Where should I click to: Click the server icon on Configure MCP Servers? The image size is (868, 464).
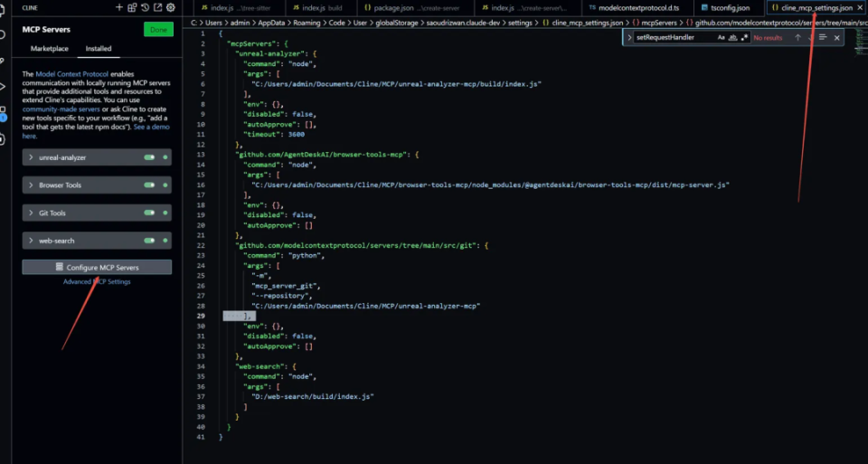[60, 268]
